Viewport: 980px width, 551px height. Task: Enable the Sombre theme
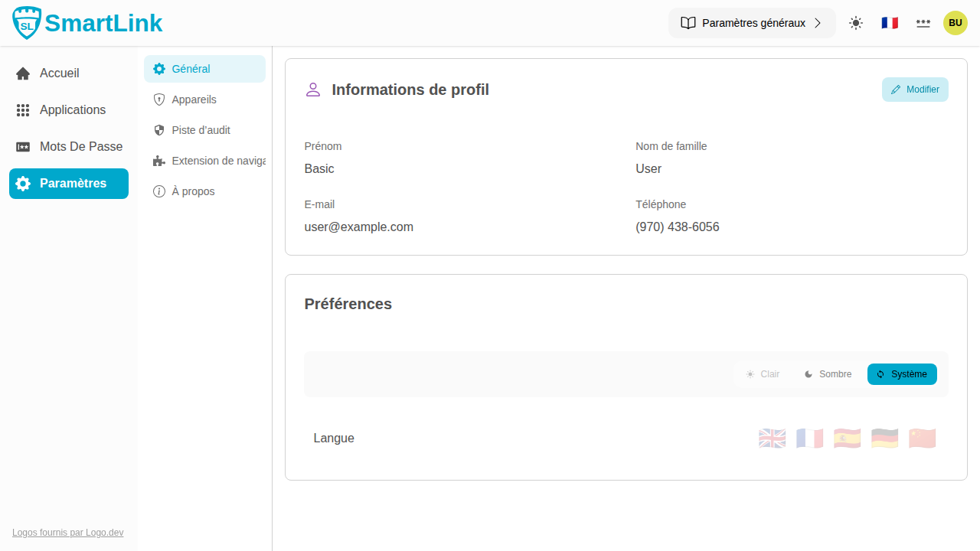click(827, 374)
